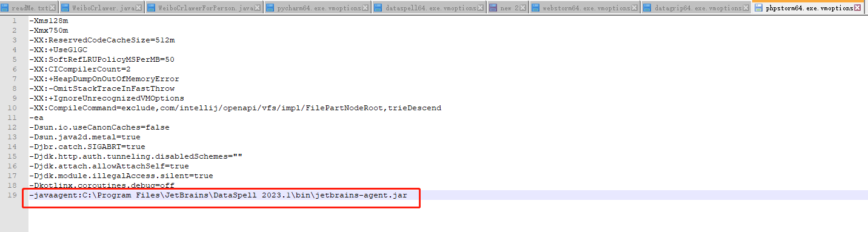Viewport: 868px width, 232px height.
Task: Click the CompileCommand=exclude line
Action: point(235,108)
